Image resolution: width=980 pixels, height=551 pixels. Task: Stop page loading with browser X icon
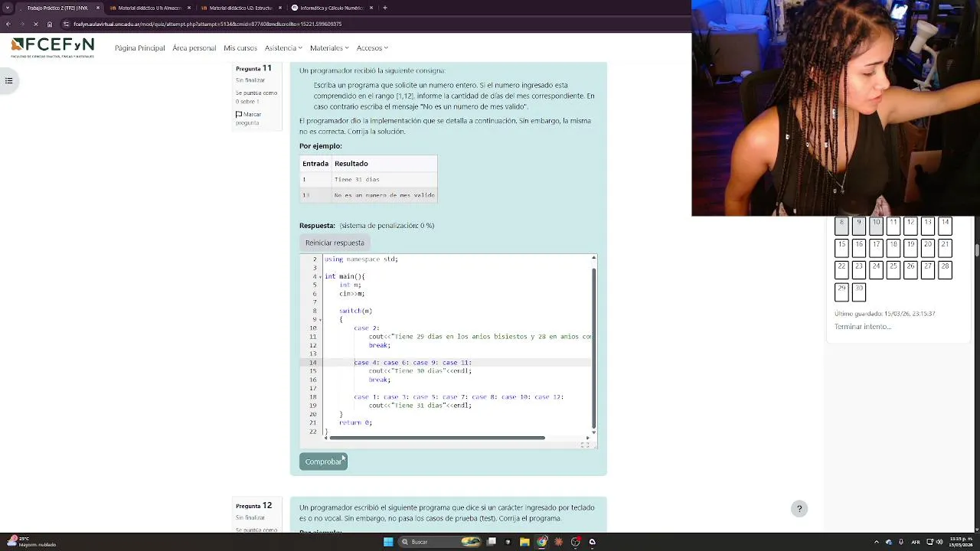(36, 24)
